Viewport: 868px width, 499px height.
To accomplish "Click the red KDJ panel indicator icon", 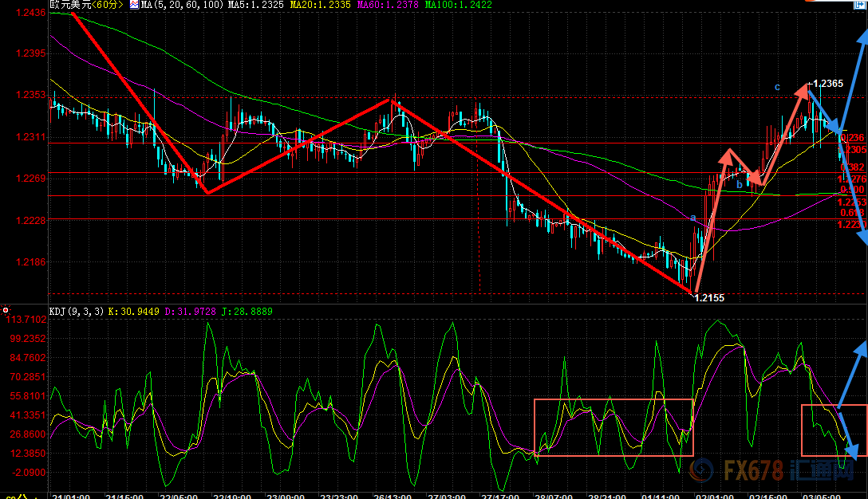I will [x=6, y=309].
